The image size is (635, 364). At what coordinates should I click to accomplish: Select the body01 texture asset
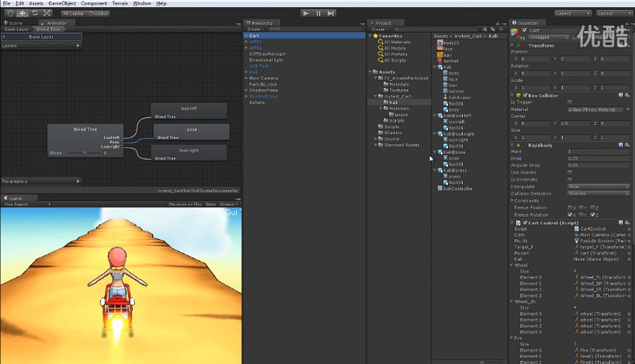tap(448, 43)
